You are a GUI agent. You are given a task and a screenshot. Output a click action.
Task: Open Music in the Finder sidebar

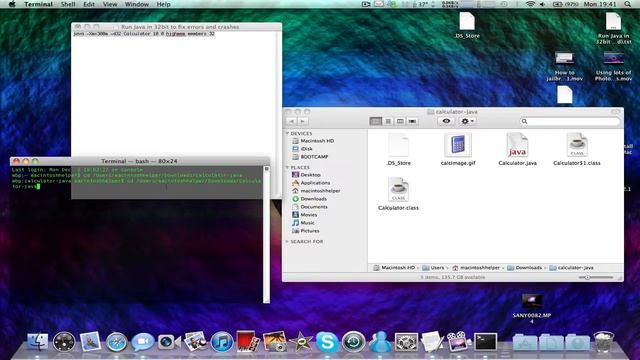[303, 223]
